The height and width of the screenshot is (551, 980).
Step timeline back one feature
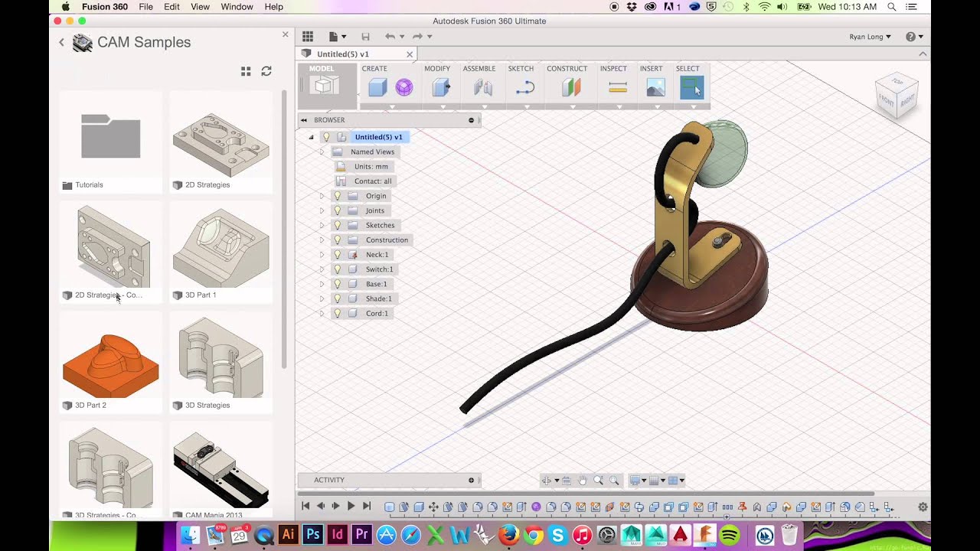321,506
